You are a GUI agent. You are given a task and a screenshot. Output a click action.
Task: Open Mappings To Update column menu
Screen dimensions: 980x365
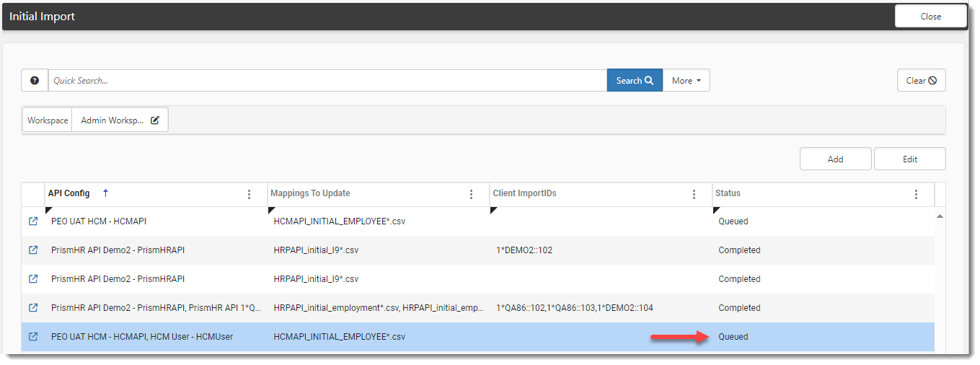click(x=472, y=194)
